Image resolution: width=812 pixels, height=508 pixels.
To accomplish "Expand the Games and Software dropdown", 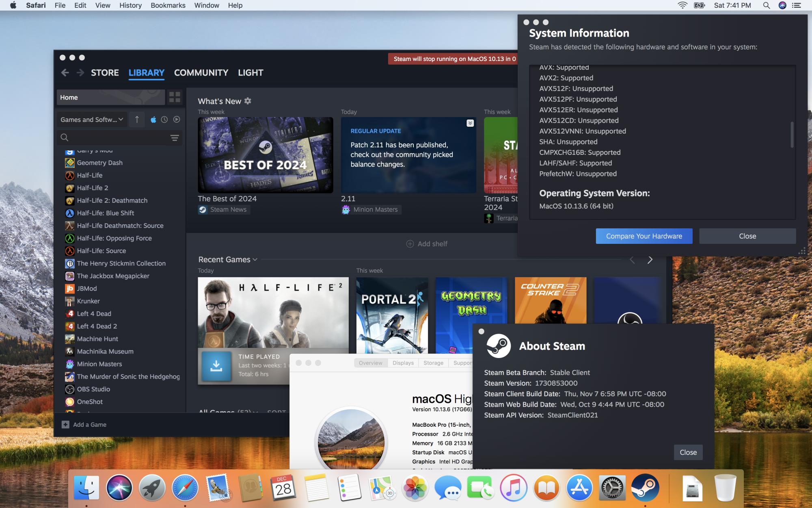I will click(92, 119).
